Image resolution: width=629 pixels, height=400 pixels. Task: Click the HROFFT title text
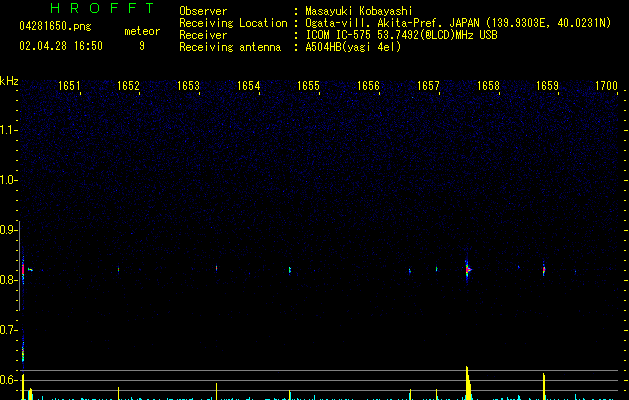pos(103,8)
